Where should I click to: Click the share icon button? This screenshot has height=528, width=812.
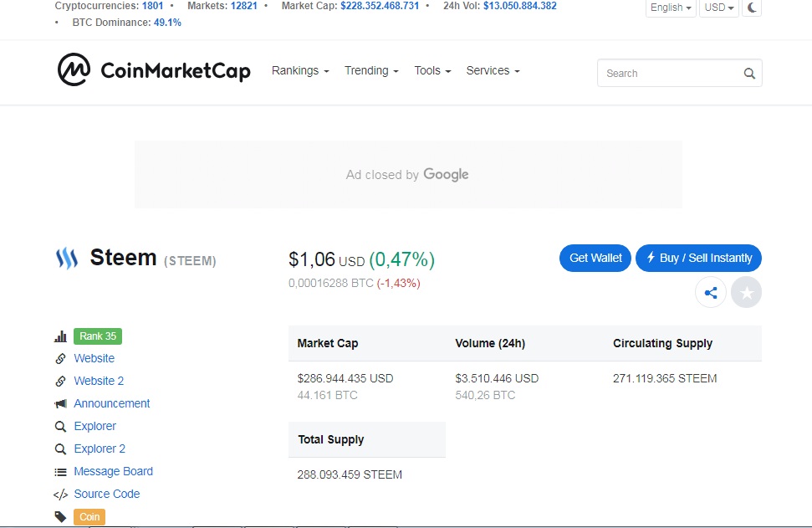click(x=711, y=293)
